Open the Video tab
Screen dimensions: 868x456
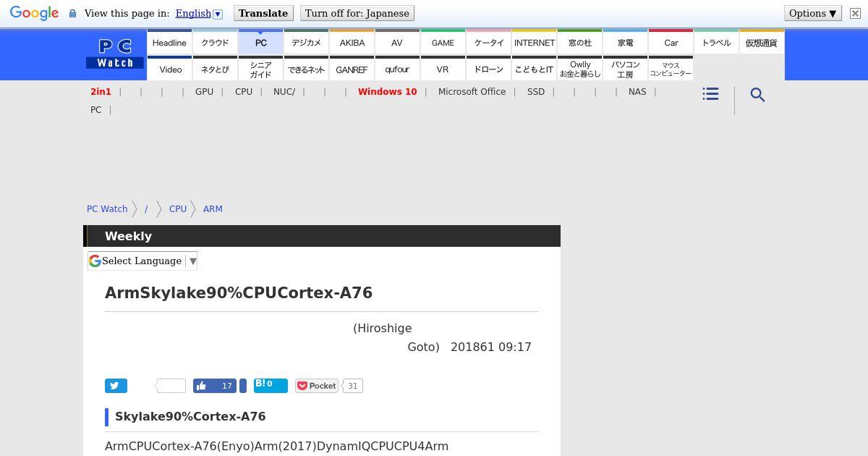pyautogui.click(x=169, y=69)
